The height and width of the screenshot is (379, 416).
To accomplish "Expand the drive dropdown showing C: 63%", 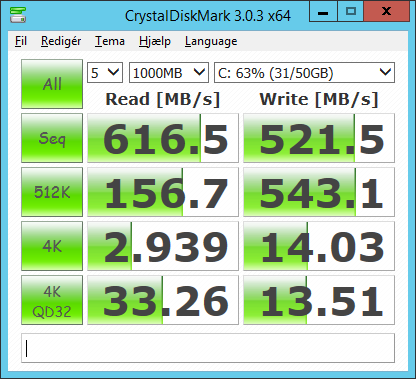I will click(x=304, y=72).
